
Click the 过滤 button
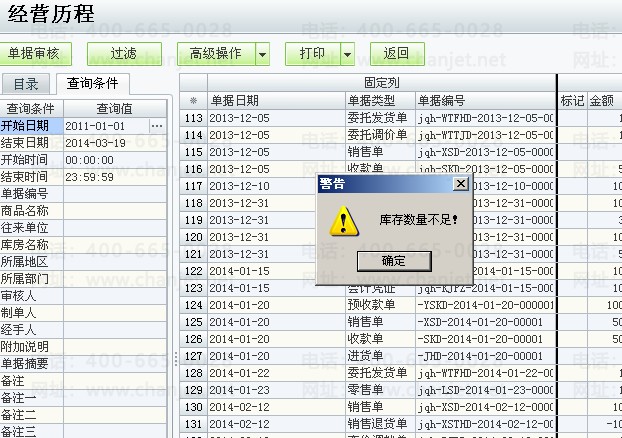[124, 53]
